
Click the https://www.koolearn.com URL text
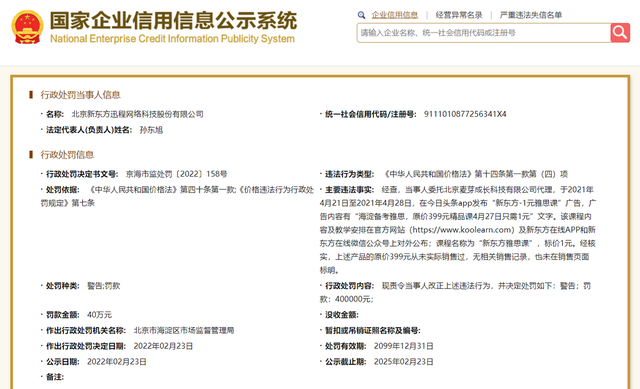pyautogui.click(x=462, y=230)
